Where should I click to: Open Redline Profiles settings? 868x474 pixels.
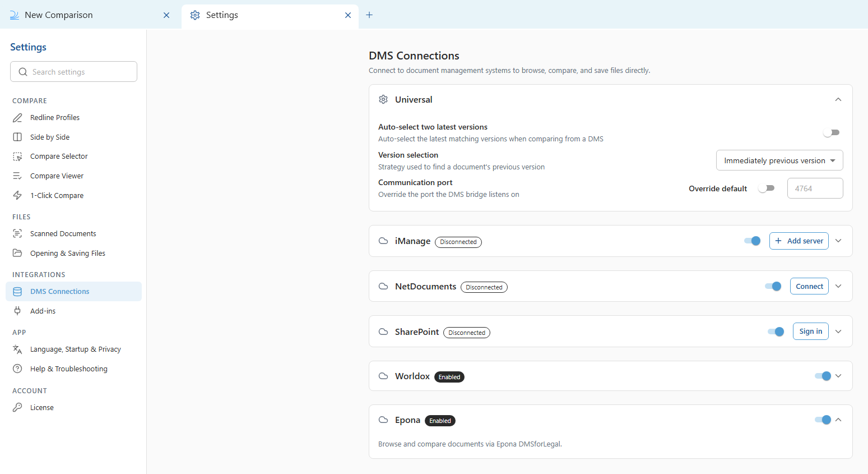(73, 118)
